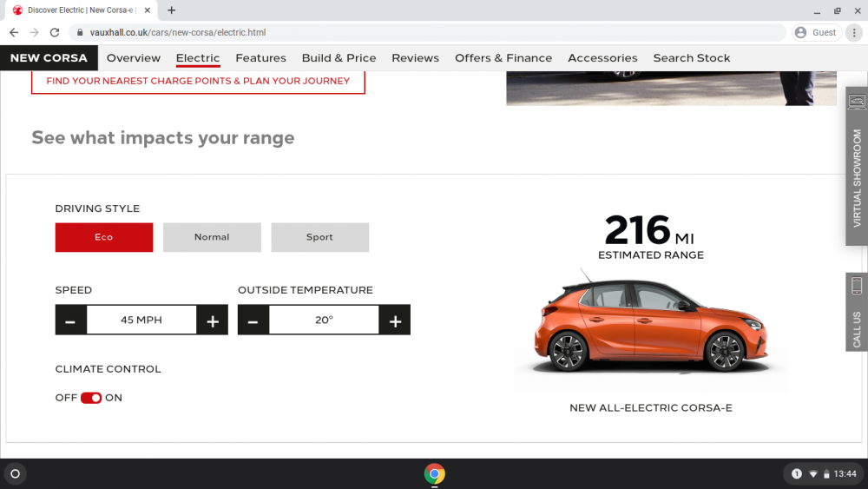Open the Guest profile button
868x489 pixels.
pyautogui.click(x=817, y=33)
